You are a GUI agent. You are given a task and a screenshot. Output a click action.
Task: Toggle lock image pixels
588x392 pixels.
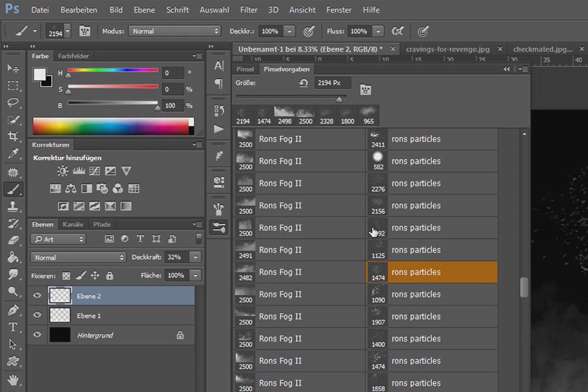coord(81,275)
